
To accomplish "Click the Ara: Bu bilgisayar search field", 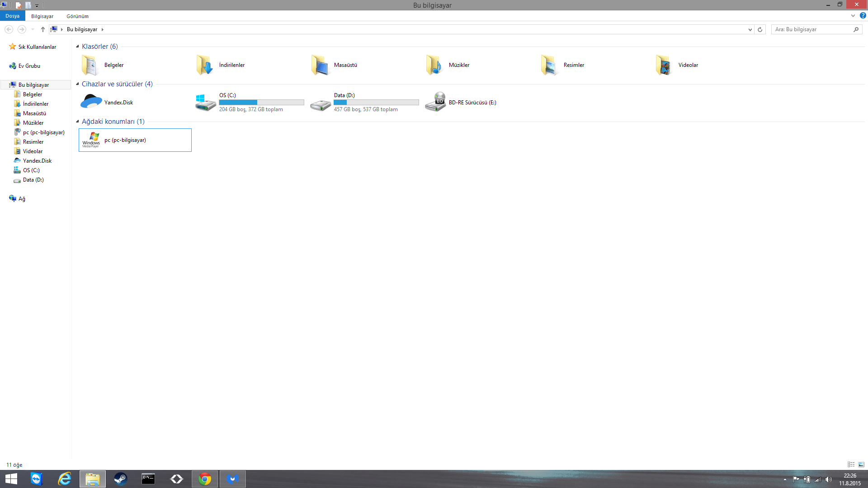I will click(811, 29).
